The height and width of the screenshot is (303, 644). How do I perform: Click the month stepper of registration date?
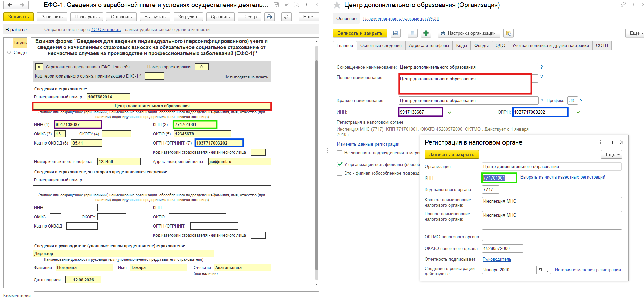(547, 270)
